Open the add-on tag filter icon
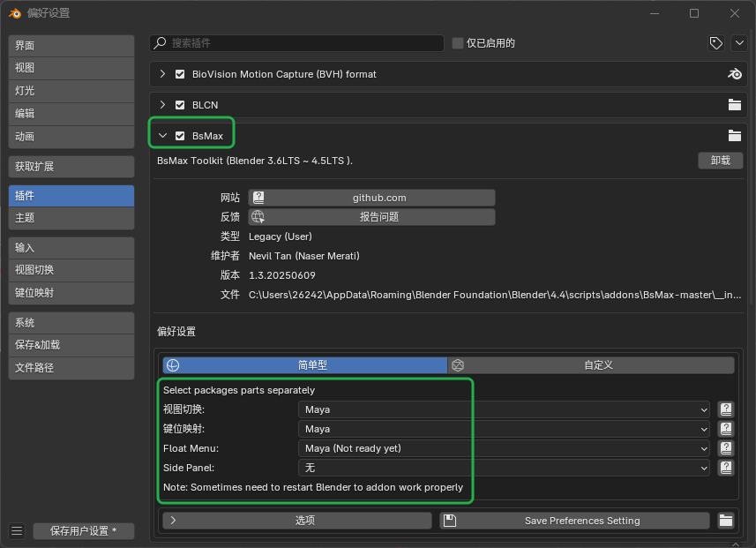 point(716,43)
